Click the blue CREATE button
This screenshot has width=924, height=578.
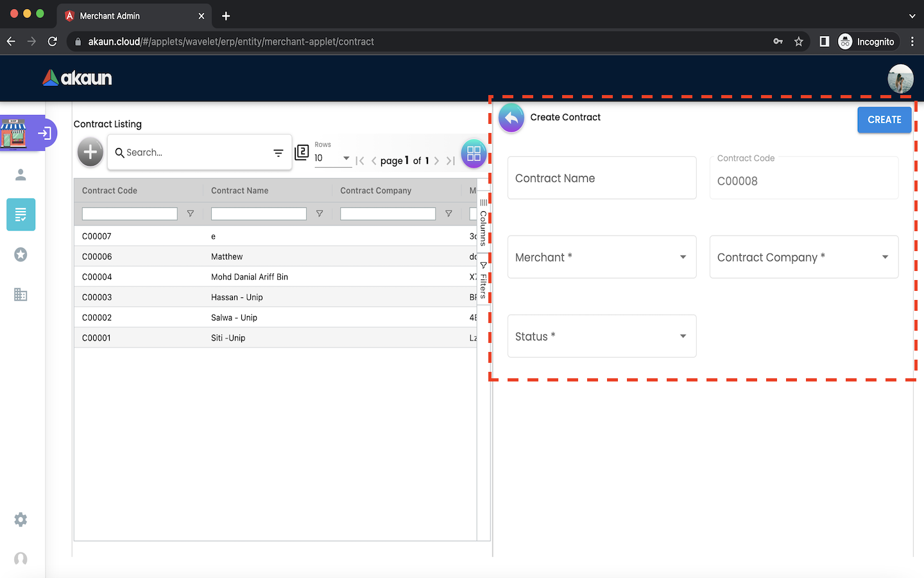(884, 120)
